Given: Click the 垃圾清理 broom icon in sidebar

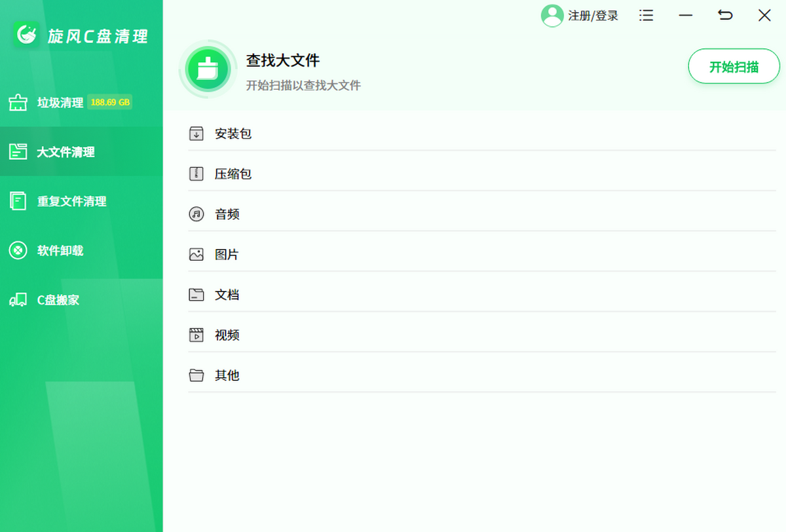Looking at the screenshot, I should point(18,102).
